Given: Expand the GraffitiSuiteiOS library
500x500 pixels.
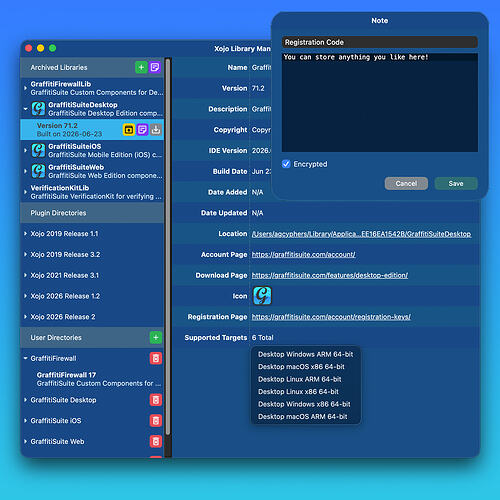Looking at the screenshot, I should pyautogui.click(x=25, y=150).
